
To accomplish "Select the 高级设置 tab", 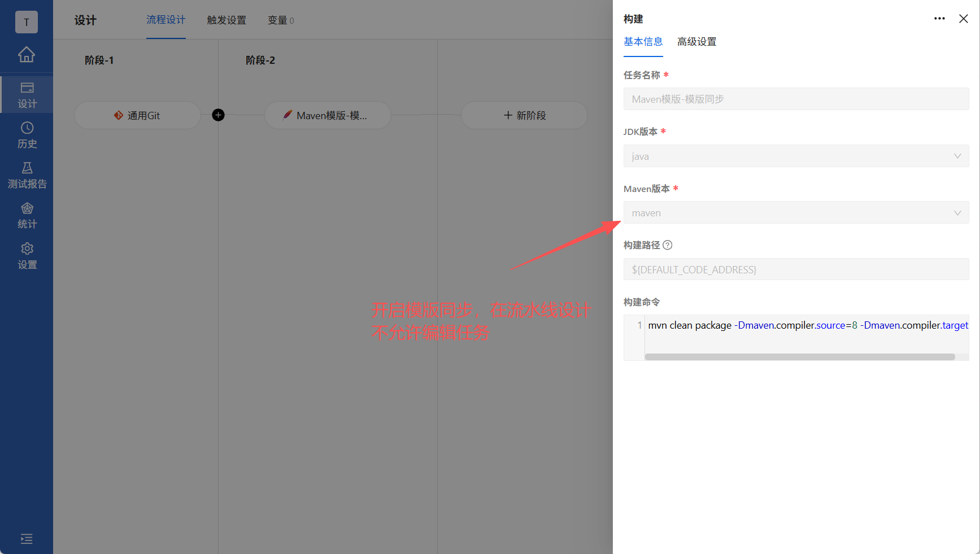I will (x=697, y=42).
